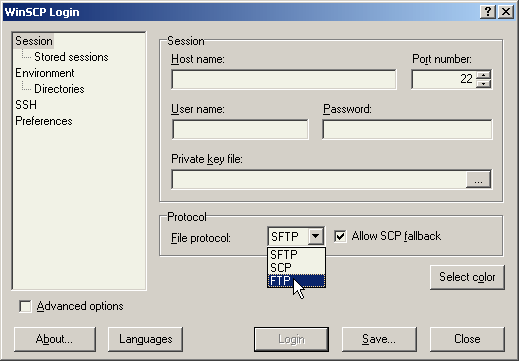Screen dimensions: 519x361
Task: Click the Host name input field
Action: 284,79
